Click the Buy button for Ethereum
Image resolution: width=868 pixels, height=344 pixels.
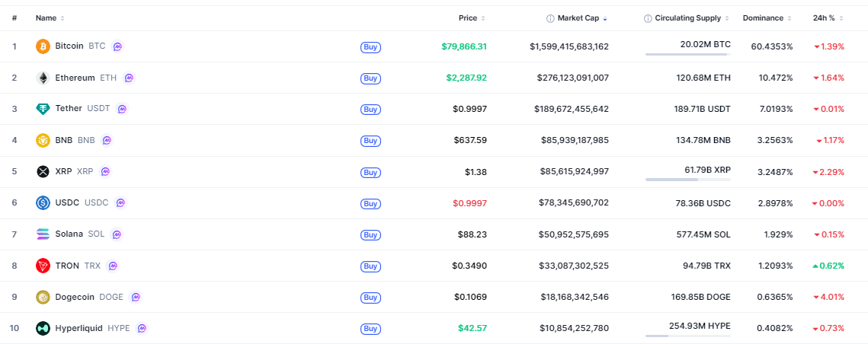tap(370, 78)
